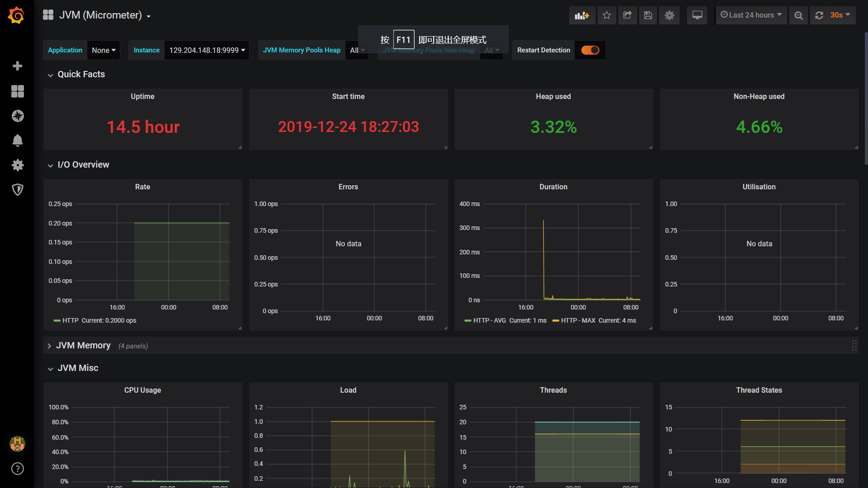Click the Save dashboard icon
868x488 pixels.
click(x=648, y=15)
